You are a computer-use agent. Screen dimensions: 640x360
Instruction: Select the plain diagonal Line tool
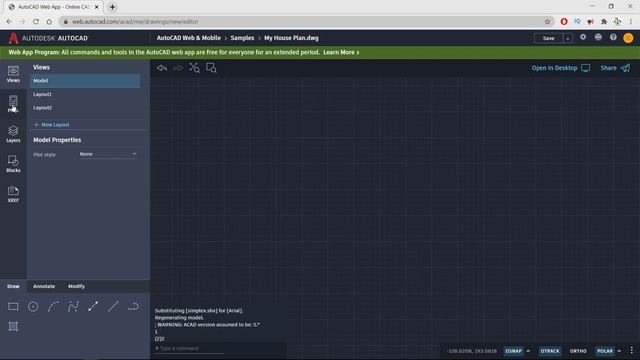[113, 307]
